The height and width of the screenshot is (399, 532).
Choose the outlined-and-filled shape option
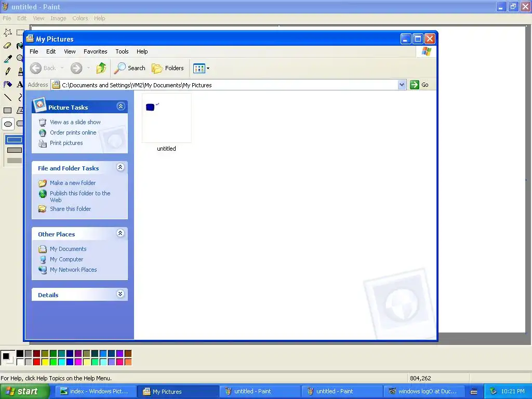coord(14,150)
